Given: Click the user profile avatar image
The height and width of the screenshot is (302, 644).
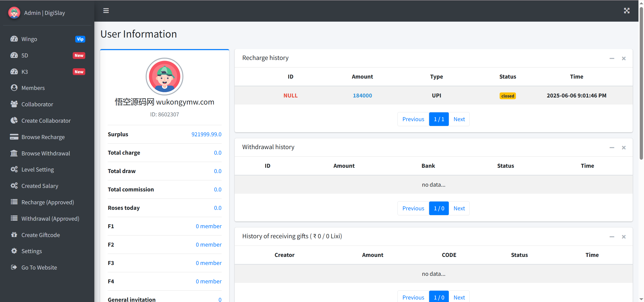Looking at the screenshot, I should tap(165, 77).
